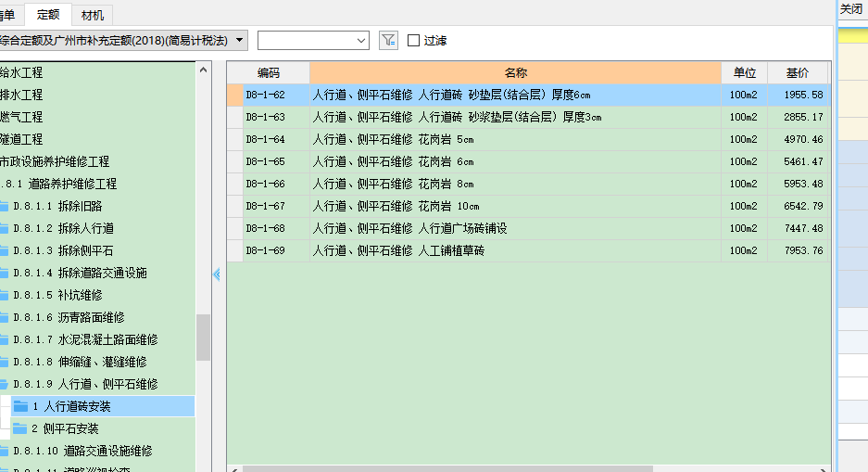Screen dimensions: 868x472
Task: Open D.8.1.3 拆除侧平石 node
Action: 63,250
